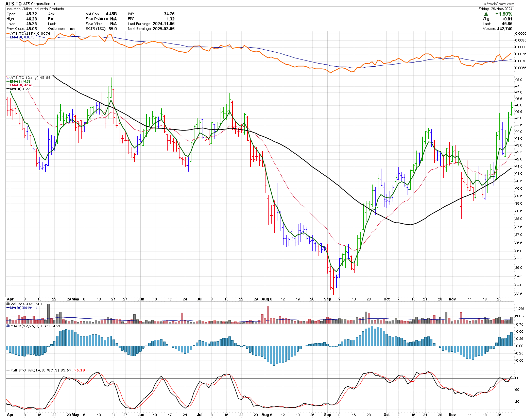
Task: Select the Open value 45.32
Action: point(32,14)
